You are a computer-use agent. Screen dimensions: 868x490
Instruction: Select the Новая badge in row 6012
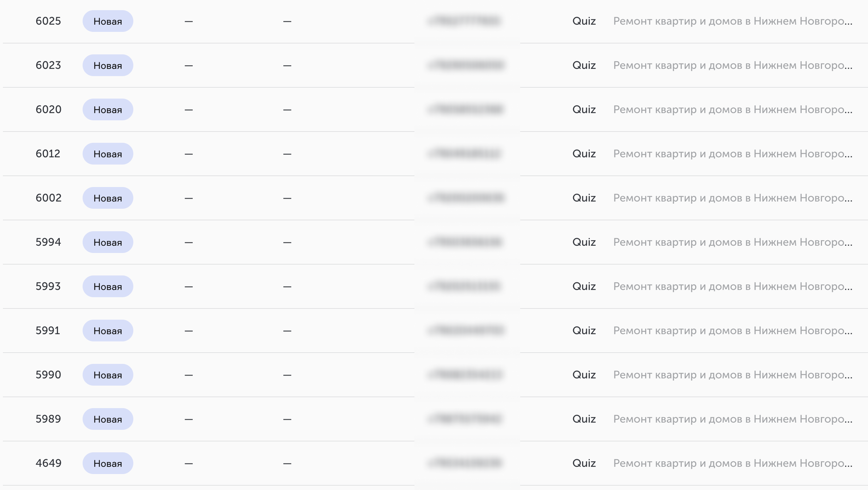[x=108, y=154]
